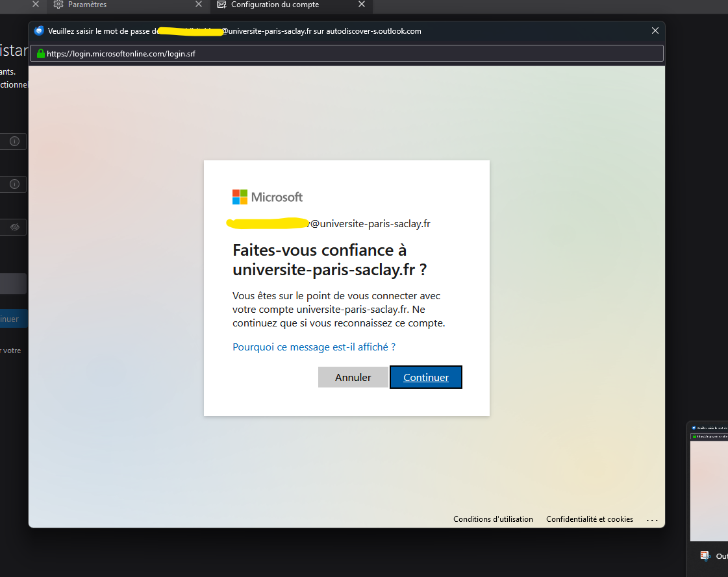Click the Annuler button
The height and width of the screenshot is (577, 728).
(353, 377)
